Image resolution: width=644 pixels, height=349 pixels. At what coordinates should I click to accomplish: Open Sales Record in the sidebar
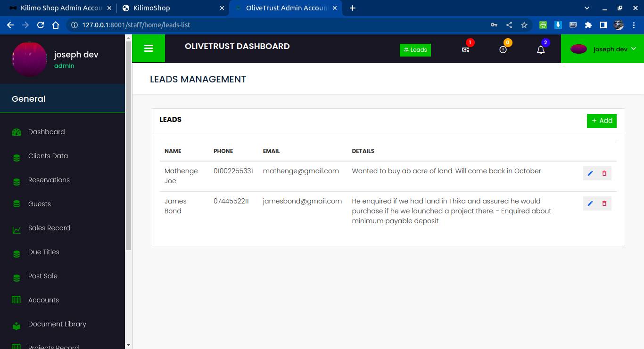click(49, 228)
